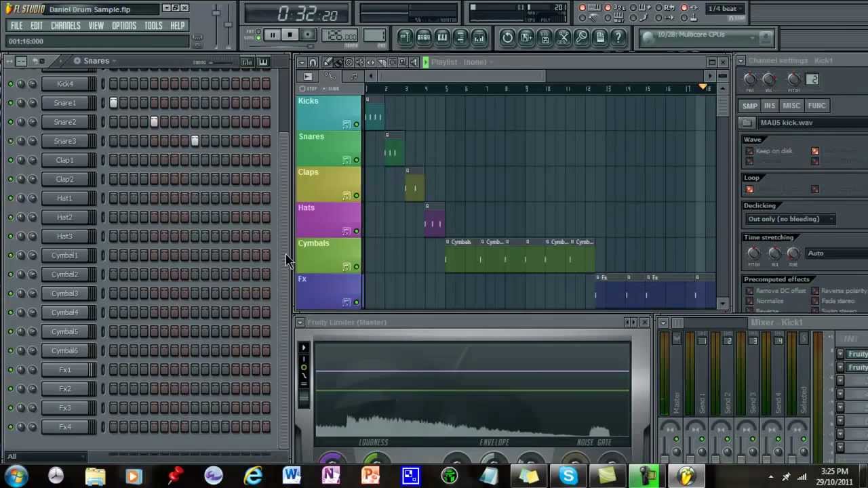Switch to the FUNC tab in Channel settings
868x488 pixels.
pos(816,106)
